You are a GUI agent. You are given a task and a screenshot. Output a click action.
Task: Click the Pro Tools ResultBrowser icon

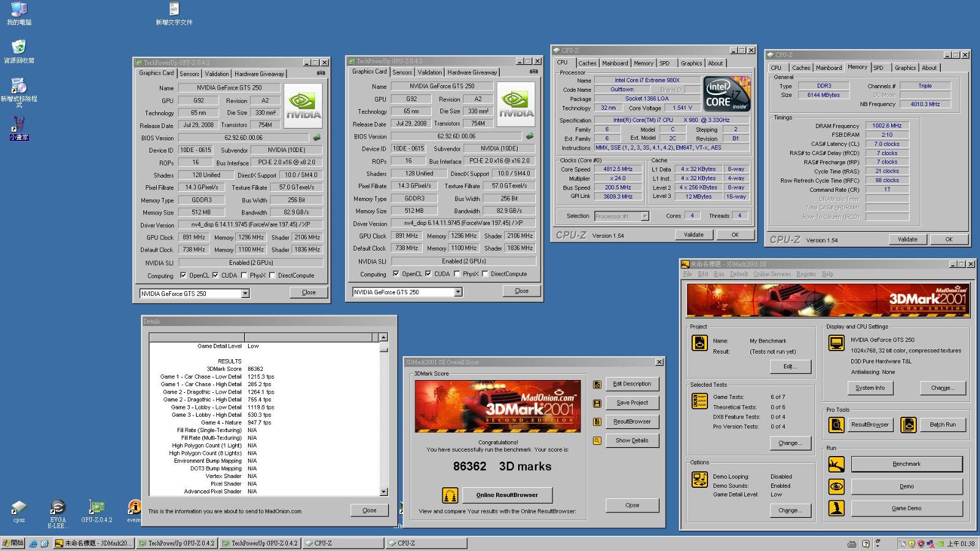836,425
